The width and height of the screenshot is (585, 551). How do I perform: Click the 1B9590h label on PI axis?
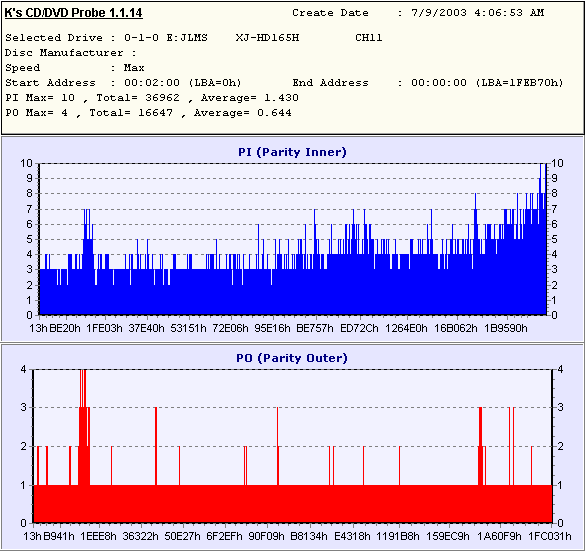pyautogui.click(x=506, y=328)
